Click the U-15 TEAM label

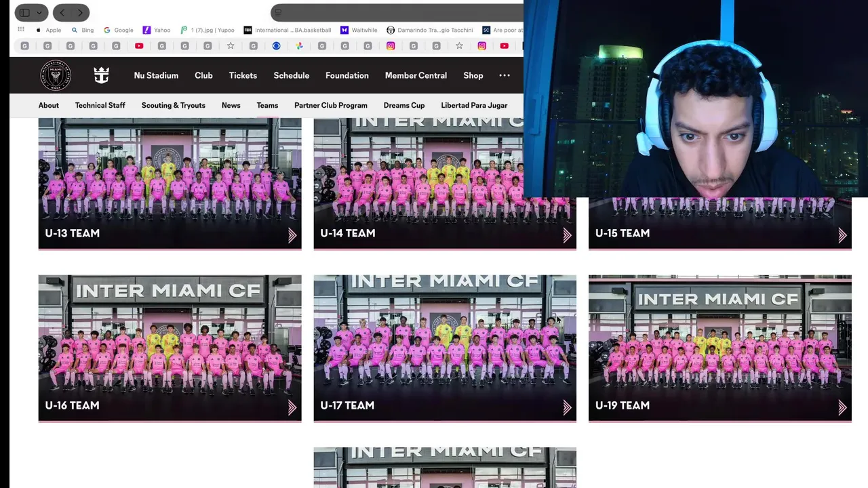(x=622, y=233)
